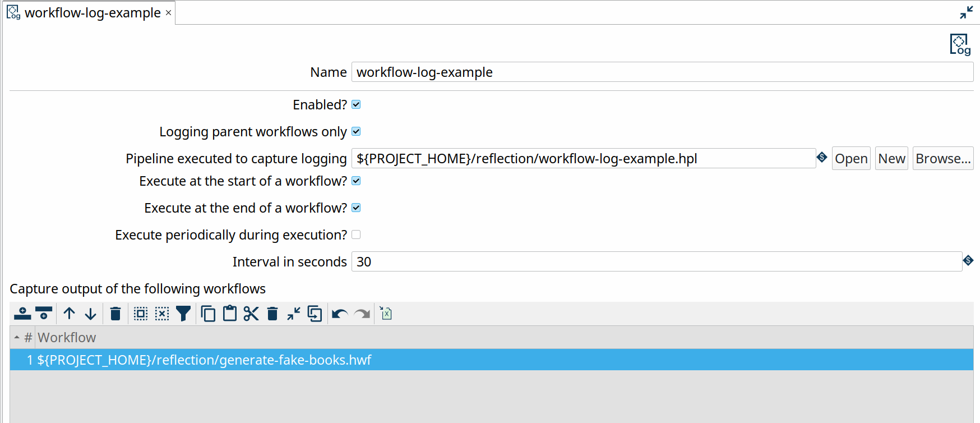Click the filter funnel icon in table toolbar
Screen dimensions: 980x423
tap(183, 313)
